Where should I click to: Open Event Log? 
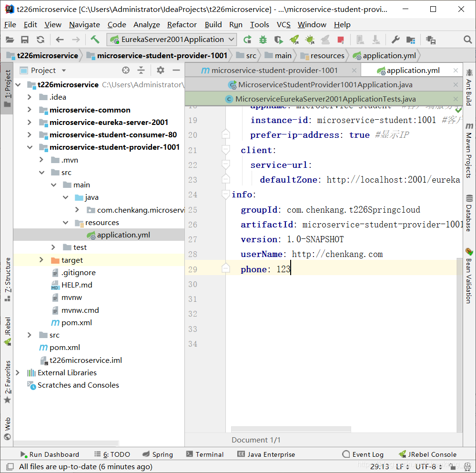click(x=363, y=454)
